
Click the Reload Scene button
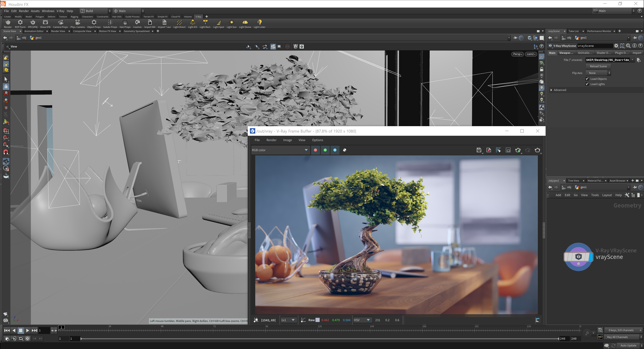tap(598, 66)
